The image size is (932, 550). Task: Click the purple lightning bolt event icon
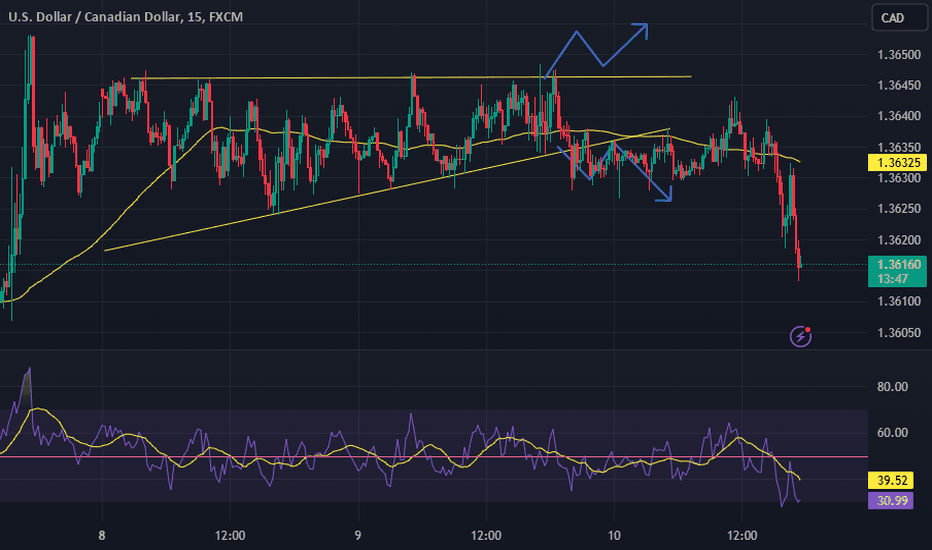coord(801,337)
